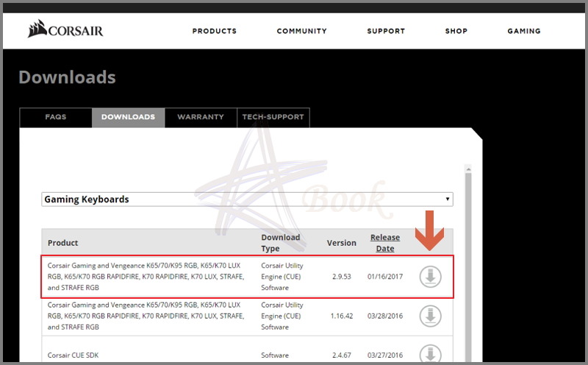Screen dimensions: 588x365
Task: Open the PRODUCTS menu
Action: coord(215,31)
